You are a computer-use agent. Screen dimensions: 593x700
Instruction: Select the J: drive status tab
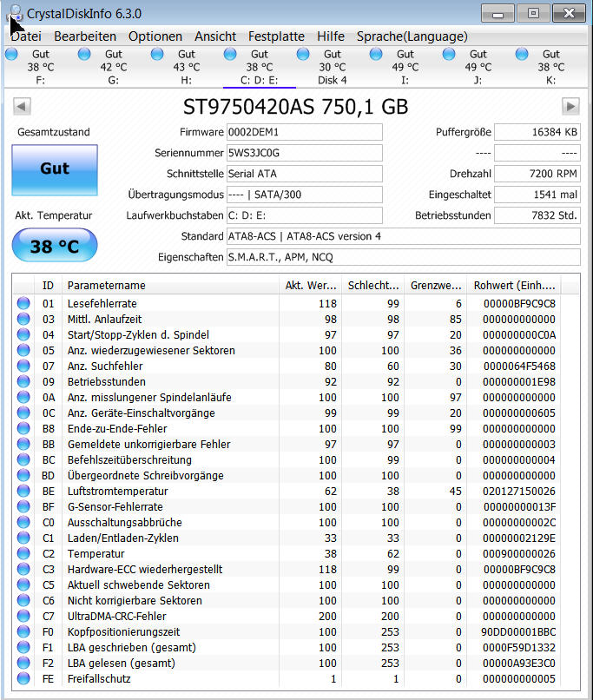478,67
